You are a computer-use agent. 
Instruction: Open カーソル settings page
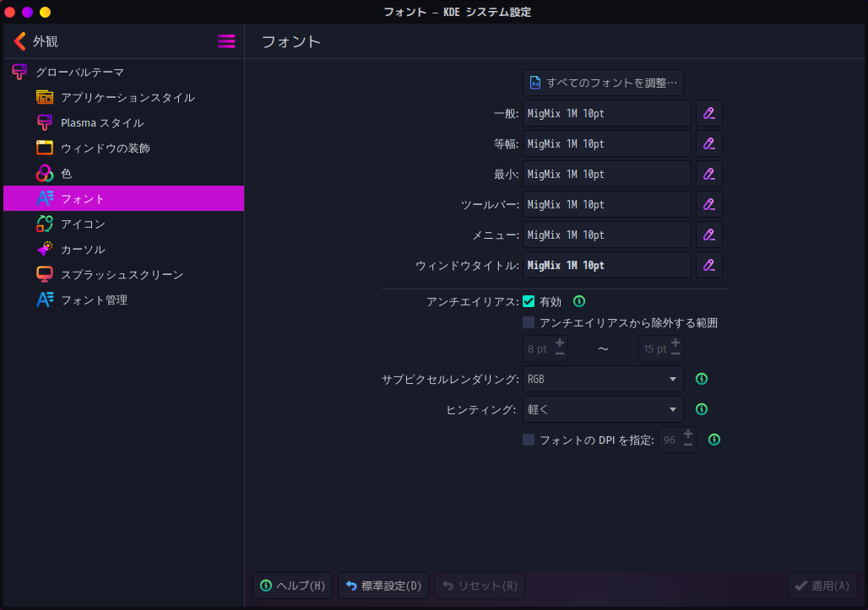tap(123, 250)
